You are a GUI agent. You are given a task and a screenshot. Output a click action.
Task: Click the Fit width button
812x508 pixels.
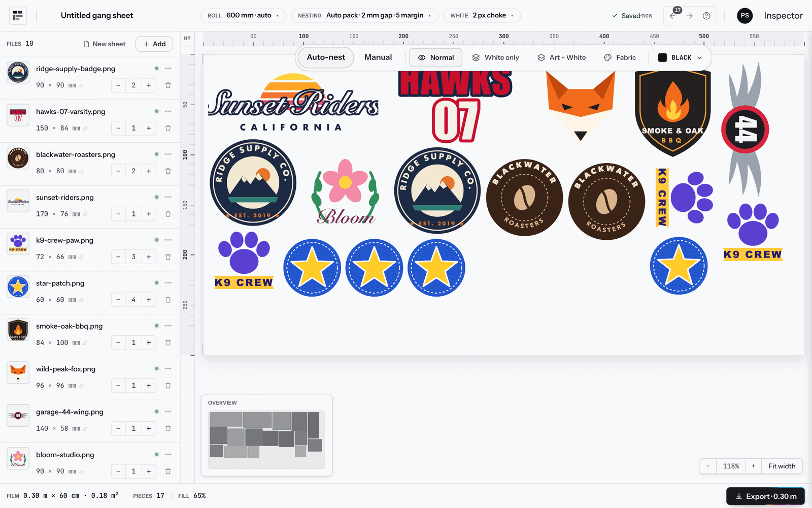click(x=782, y=466)
